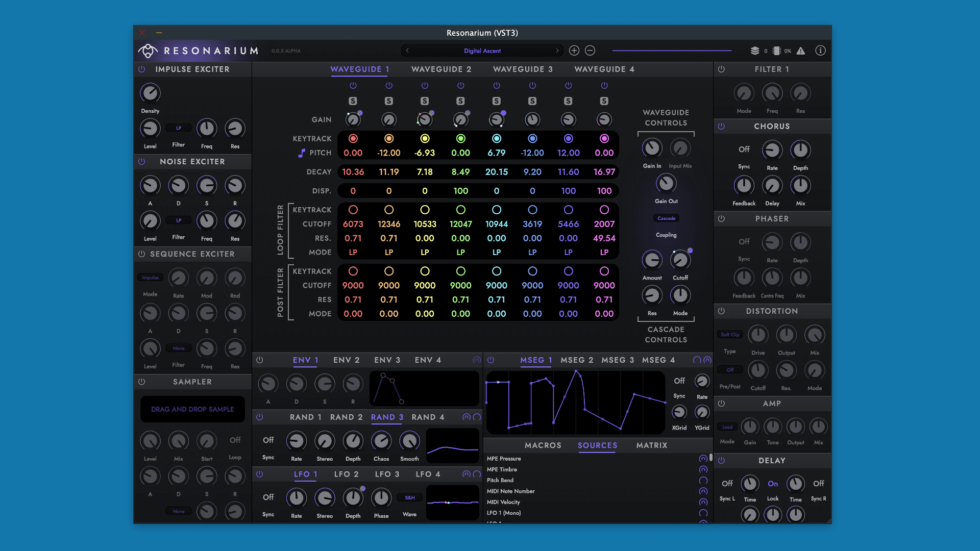Open the info icon in the header

point(820,51)
